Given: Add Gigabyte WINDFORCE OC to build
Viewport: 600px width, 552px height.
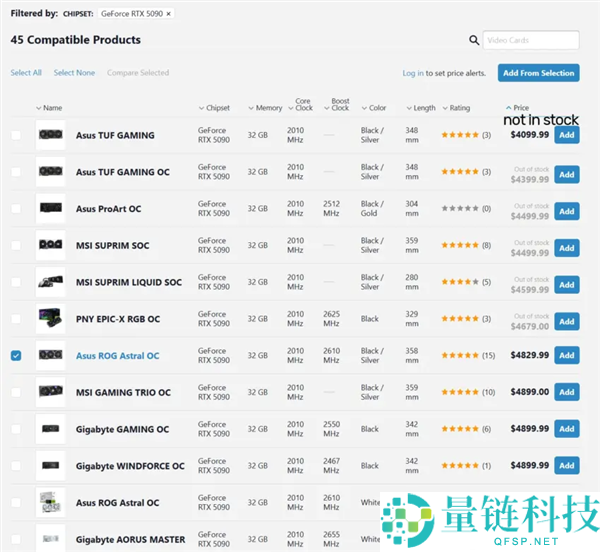Looking at the screenshot, I should pyautogui.click(x=567, y=466).
